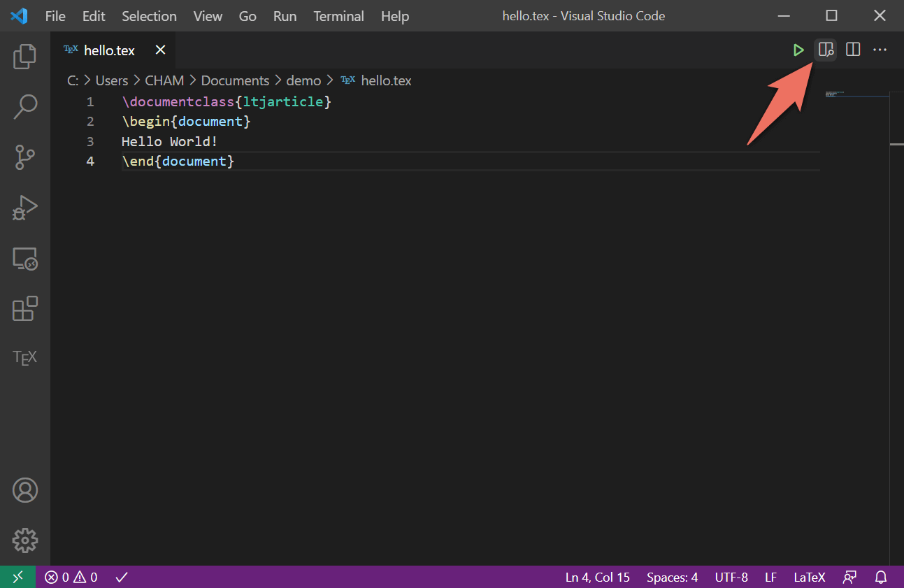904x588 pixels.
Task: Expand the Documents breadcrumb segment
Action: [x=235, y=80]
